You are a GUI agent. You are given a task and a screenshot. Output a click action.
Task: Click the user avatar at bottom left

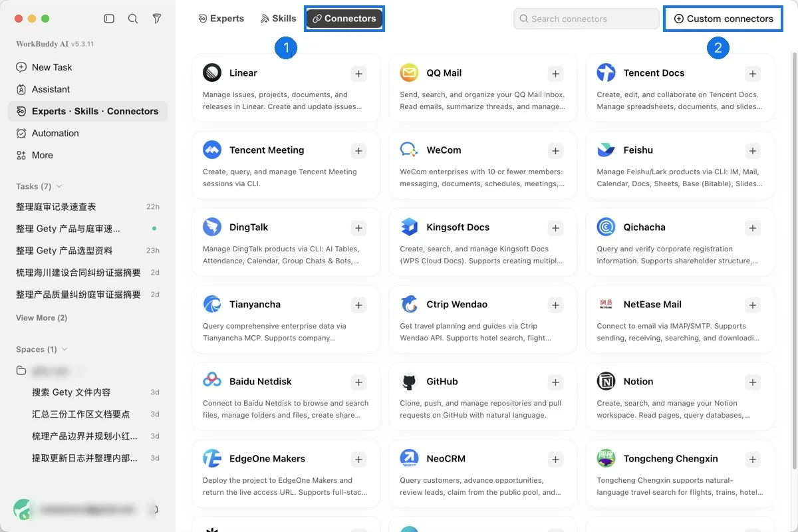click(x=23, y=509)
